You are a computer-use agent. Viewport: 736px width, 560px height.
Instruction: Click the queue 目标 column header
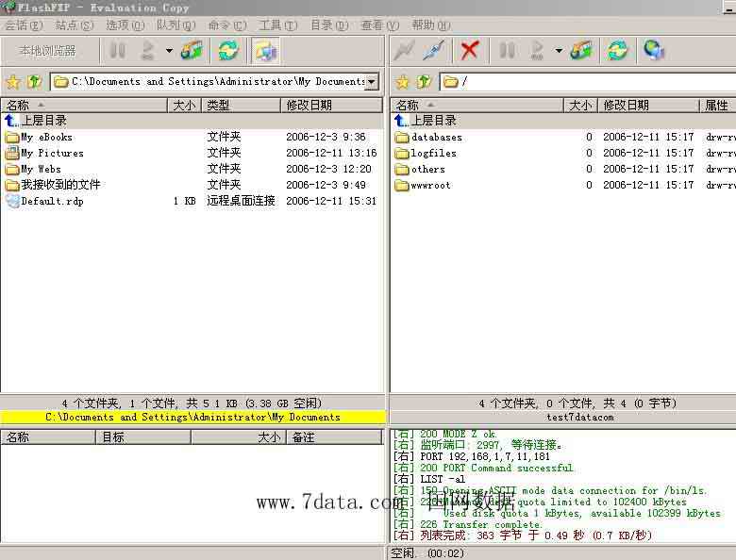pos(143,437)
